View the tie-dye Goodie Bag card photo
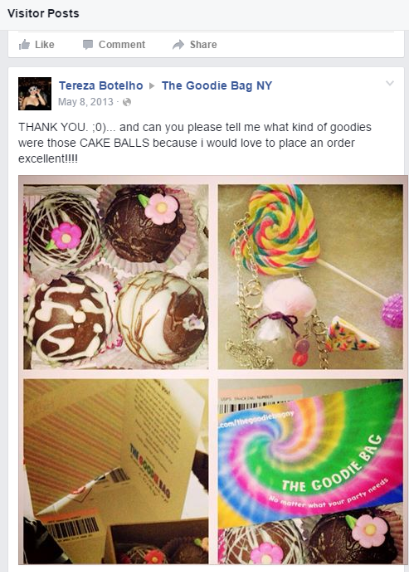 (x=311, y=472)
